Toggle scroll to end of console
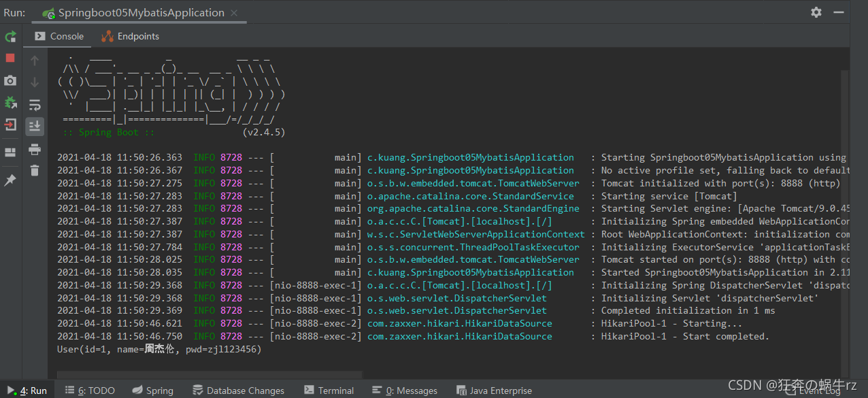The image size is (868, 398). tap(35, 127)
